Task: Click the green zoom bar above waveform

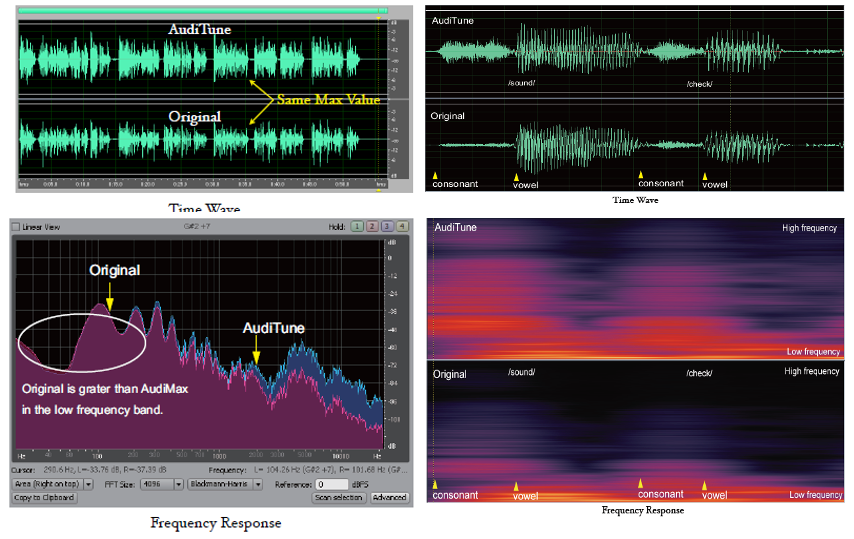Action: coord(200,13)
